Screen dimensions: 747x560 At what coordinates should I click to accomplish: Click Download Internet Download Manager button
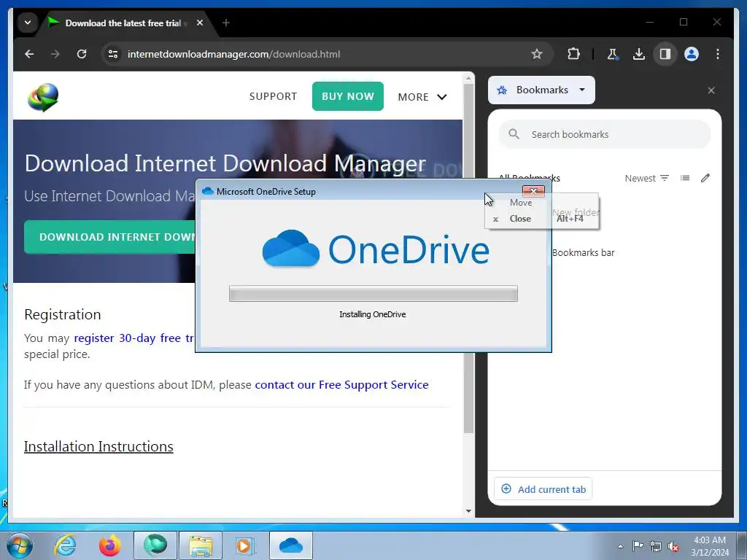(111, 237)
